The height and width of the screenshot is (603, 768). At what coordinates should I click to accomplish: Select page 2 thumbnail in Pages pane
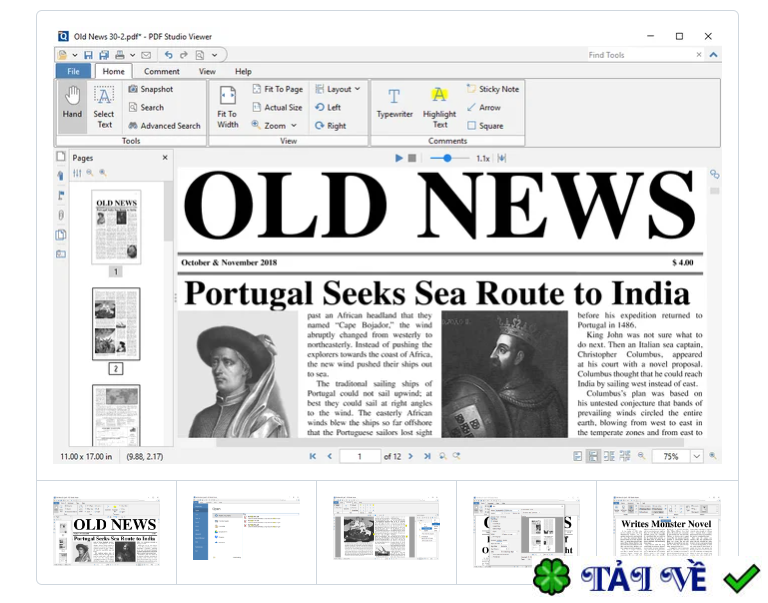pyautogui.click(x=116, y=324)
